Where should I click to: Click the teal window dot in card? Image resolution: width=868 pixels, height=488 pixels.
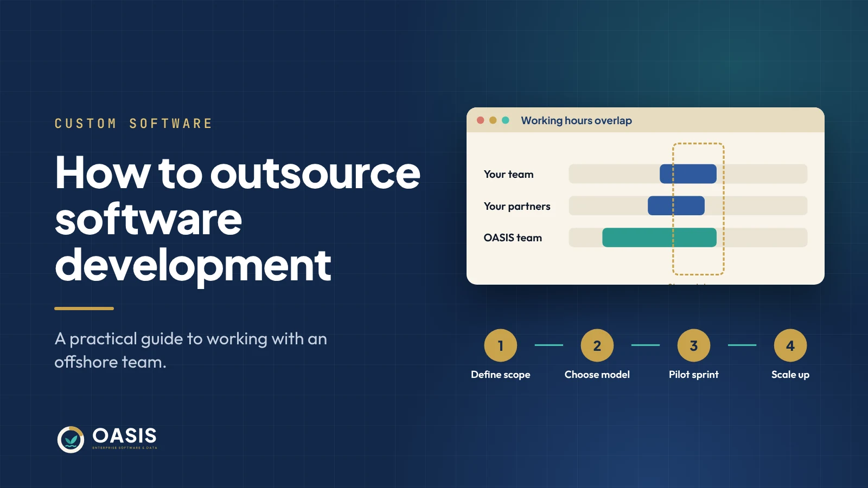point(505,120)
